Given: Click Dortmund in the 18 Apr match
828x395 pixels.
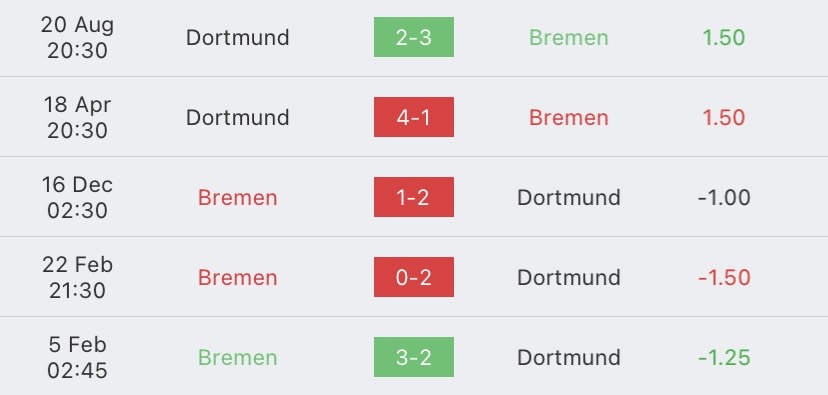Looking at the screenshot, I should click(238, 117).
